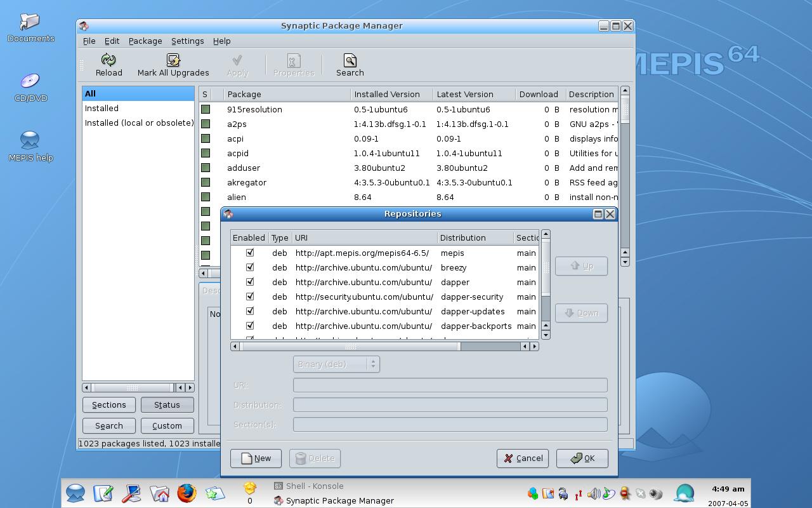Click the Latest Version column header
The image size is (812, 508).
pyautogui.click(x=474, y=94)
